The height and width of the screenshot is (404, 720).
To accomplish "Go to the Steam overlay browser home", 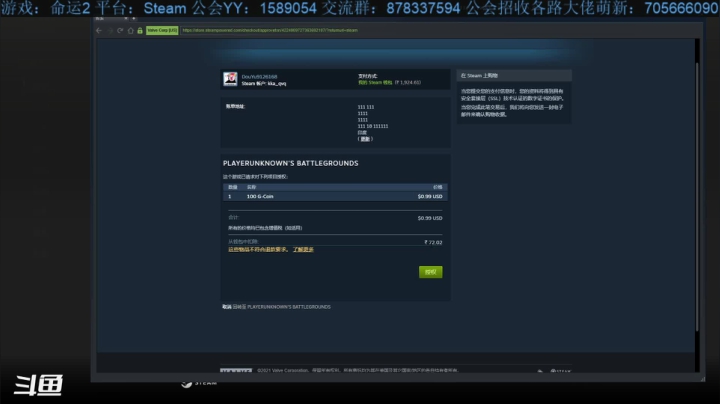I will pos(130,30).
